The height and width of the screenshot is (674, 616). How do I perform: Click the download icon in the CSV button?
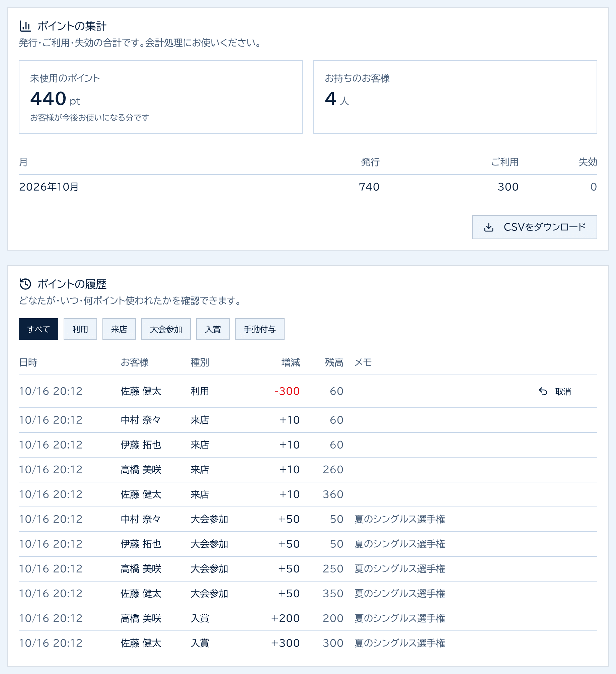click(x=489, y=227)
